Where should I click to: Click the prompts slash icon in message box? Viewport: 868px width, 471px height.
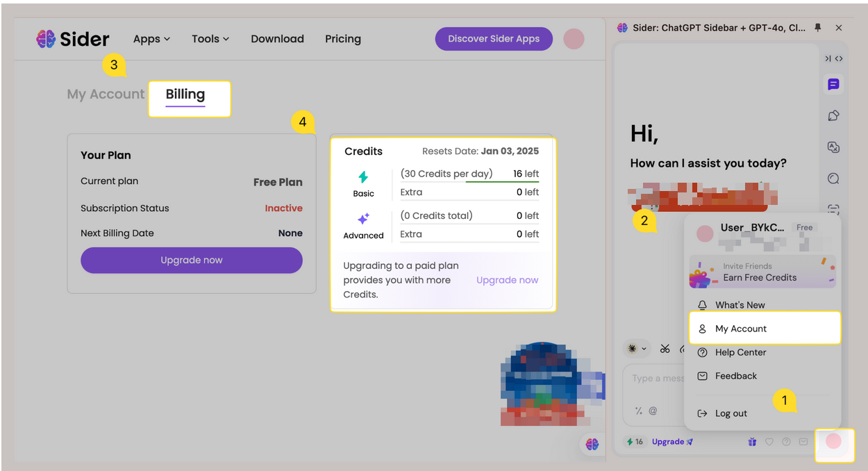[x=639, y=411]
